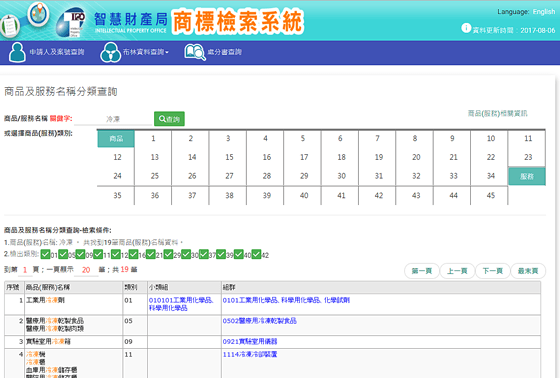Select class 45 in category grid
560x378 pixels.
[x=491, y=196]
